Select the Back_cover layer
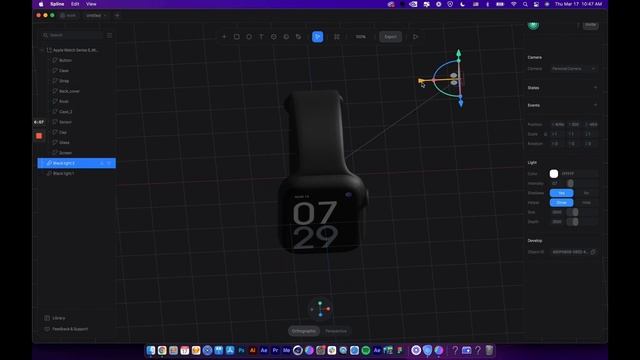Viewport: 640px width, 360px height. pyautogui.click(x=69, y=91)
